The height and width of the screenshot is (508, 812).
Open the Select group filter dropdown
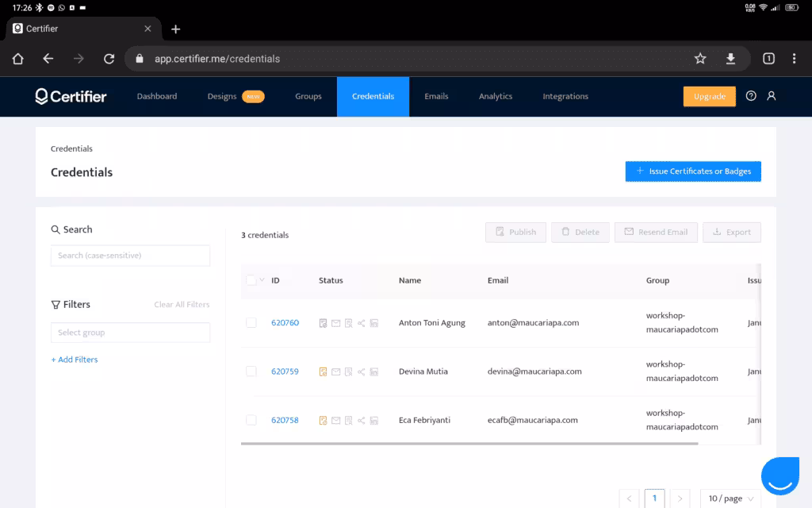click(x=131, y=333)
